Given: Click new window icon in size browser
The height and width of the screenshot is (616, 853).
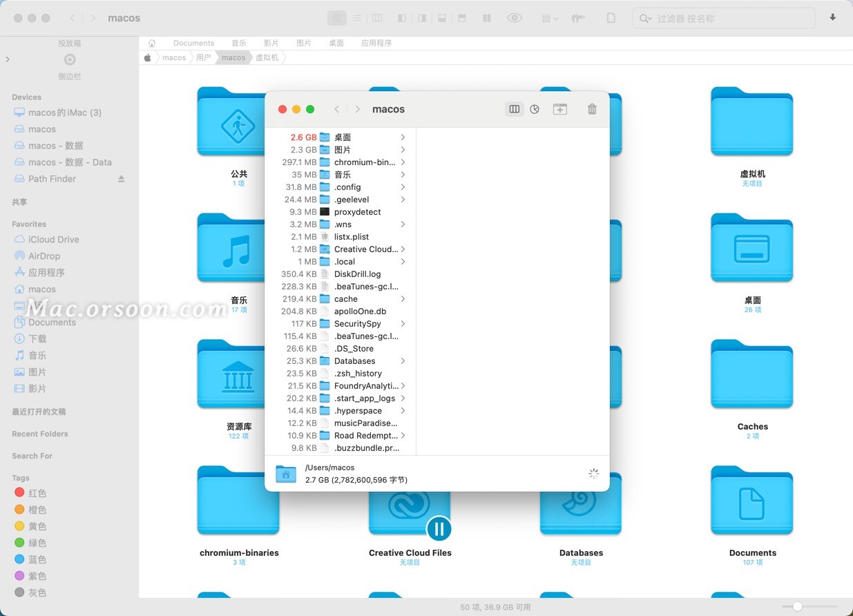Looking at the screenshot, I should 560,109.
